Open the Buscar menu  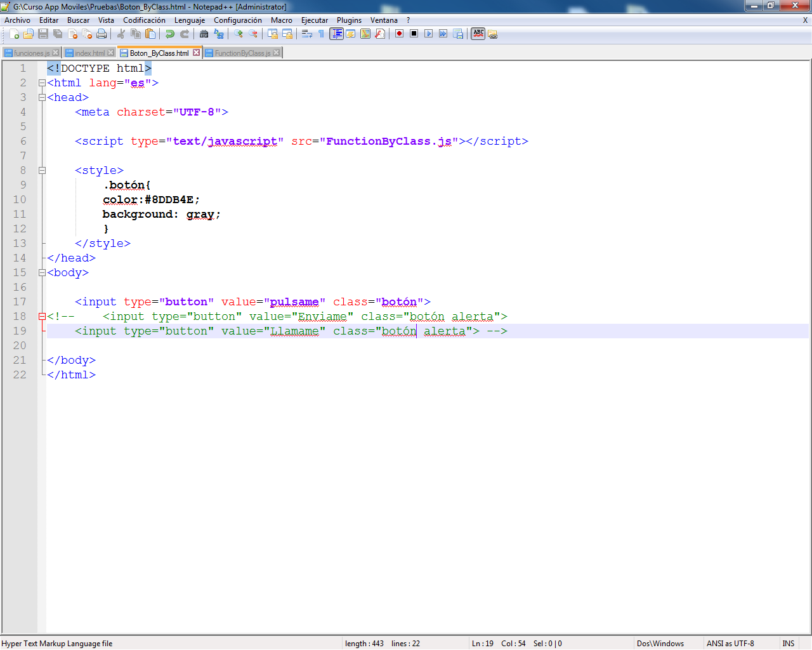point(79,20)
